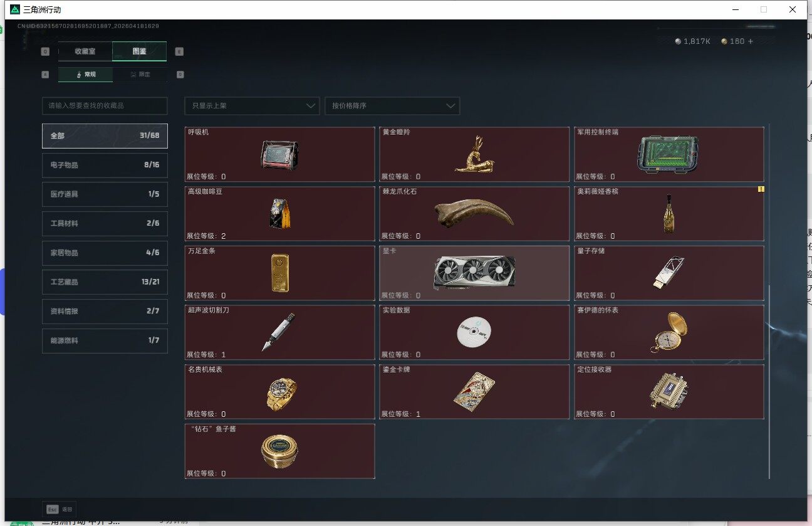Select the 超声波切割刀 cutting knife image
Image resolution: width=812 pixels, height=526 pixels.
coord(278,332)
